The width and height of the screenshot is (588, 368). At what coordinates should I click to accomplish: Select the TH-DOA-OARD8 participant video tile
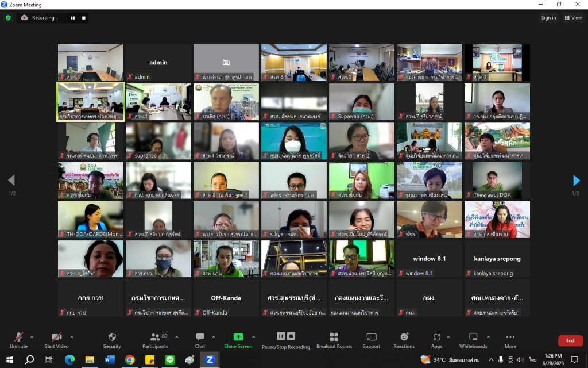(90, 219)
